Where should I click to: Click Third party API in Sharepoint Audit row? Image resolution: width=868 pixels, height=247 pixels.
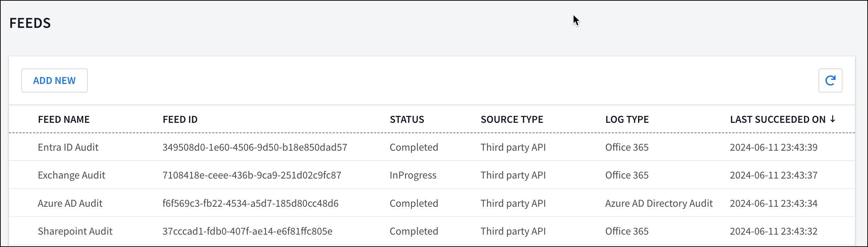pyautogui.click(x=513, y=231)
